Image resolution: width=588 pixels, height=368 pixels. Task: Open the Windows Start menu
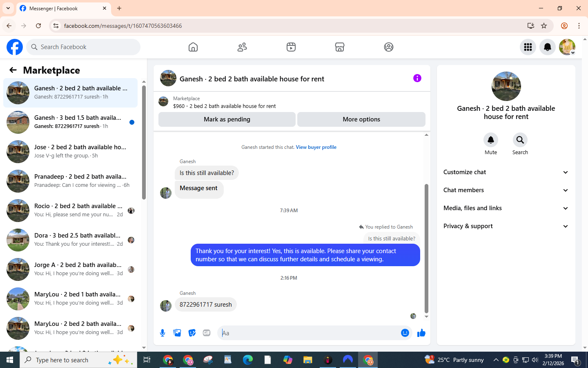[x=10, y=360]
